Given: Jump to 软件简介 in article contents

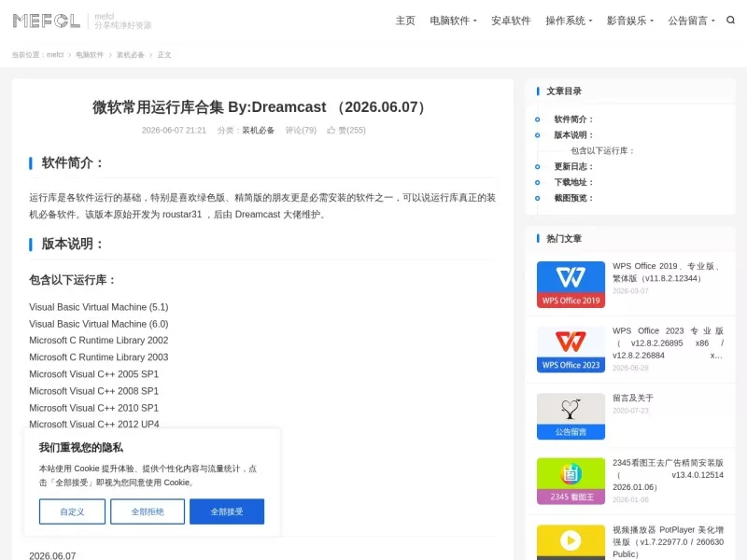Looking at the screenshot, I should (573, 119).
